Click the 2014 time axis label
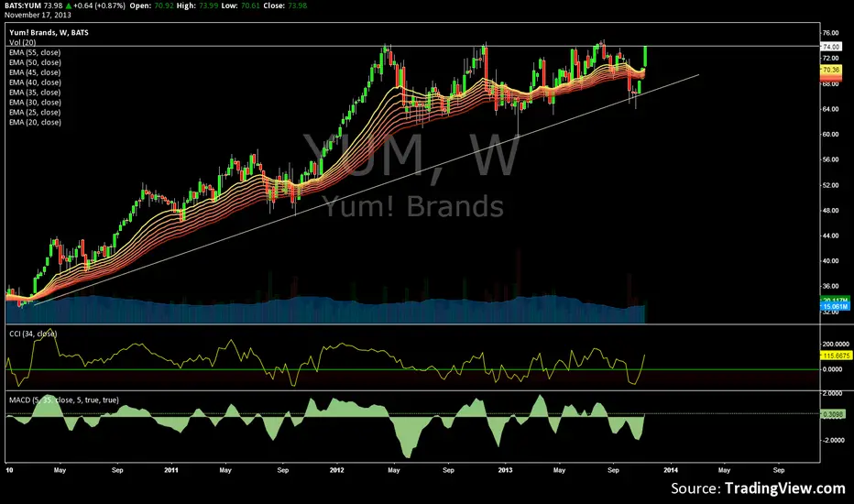The height and width of the screenshot is (504, 854). [671, 470]
